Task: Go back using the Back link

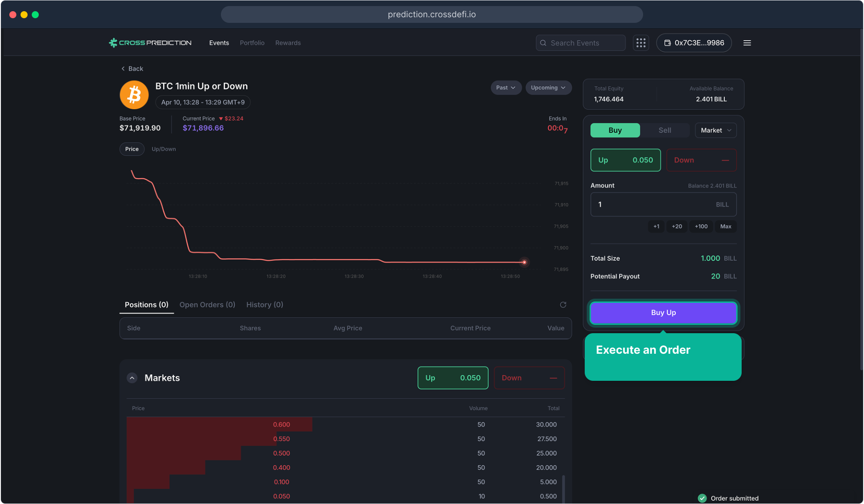Action: tap(132, 69)
